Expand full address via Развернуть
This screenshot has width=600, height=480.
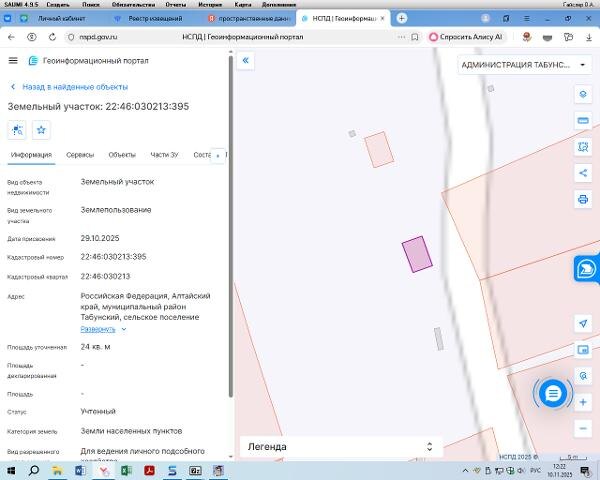[x=98, y=329]
